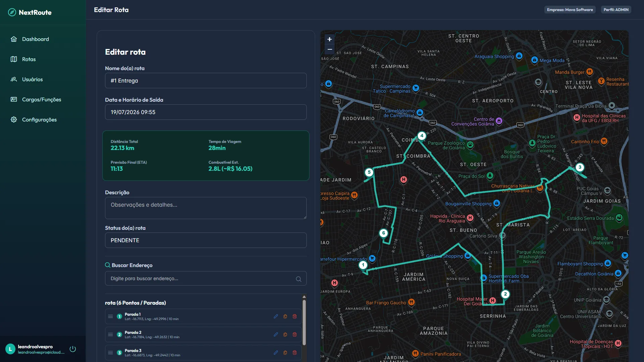
Task: Select map stop marker 2
Action: (505, 294)
